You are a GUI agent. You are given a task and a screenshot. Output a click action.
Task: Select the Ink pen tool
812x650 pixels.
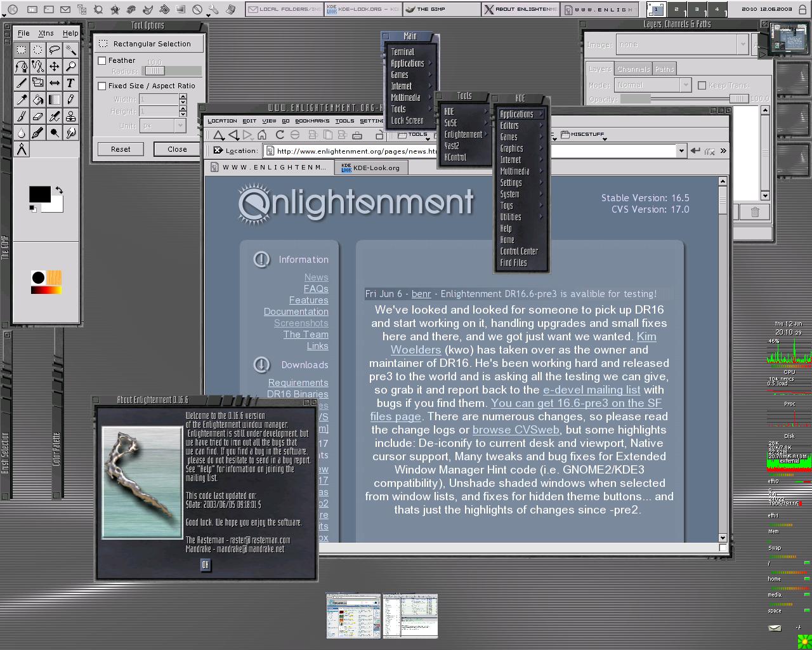tap(38, 133)
